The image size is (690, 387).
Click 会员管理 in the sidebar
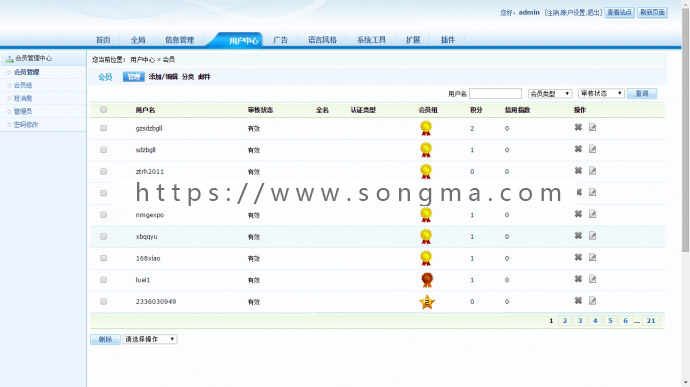pyautogui.click(x=26, y=72)
